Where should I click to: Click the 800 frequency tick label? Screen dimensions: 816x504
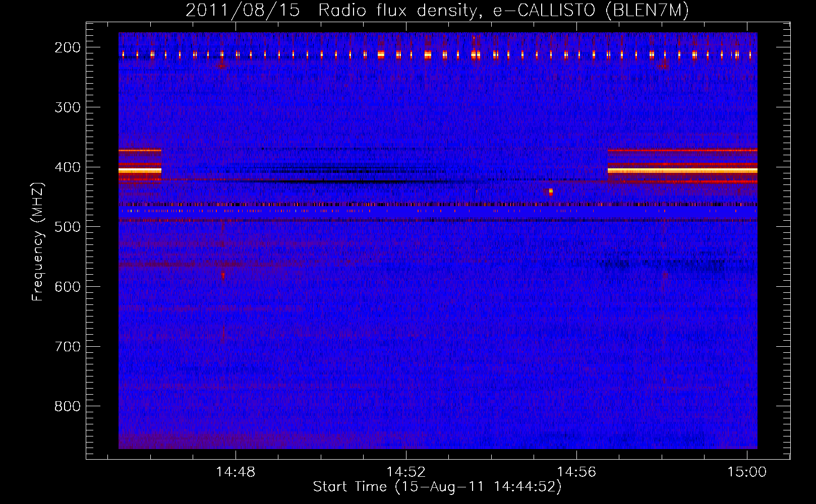pyautogui.click(x=68, y=406)
